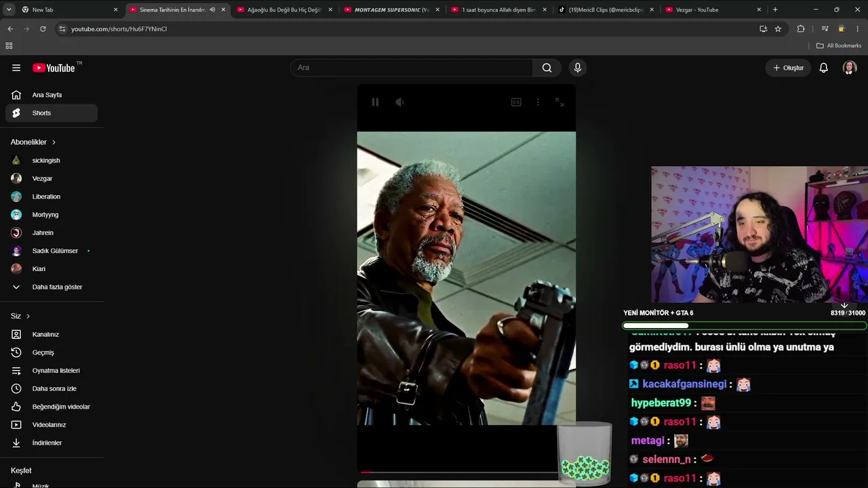The height and width of the screenshot is (488, 868).
Task: Focus the Ara search field
Action: click(412, 68)
